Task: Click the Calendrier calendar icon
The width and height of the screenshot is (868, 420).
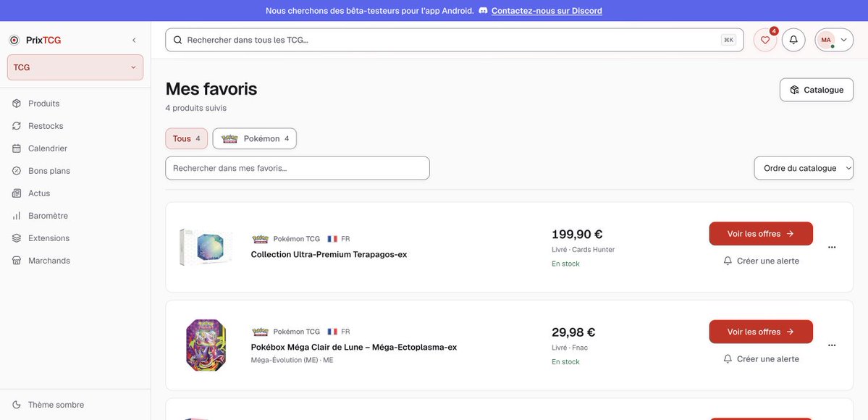Action: [17, 148]
